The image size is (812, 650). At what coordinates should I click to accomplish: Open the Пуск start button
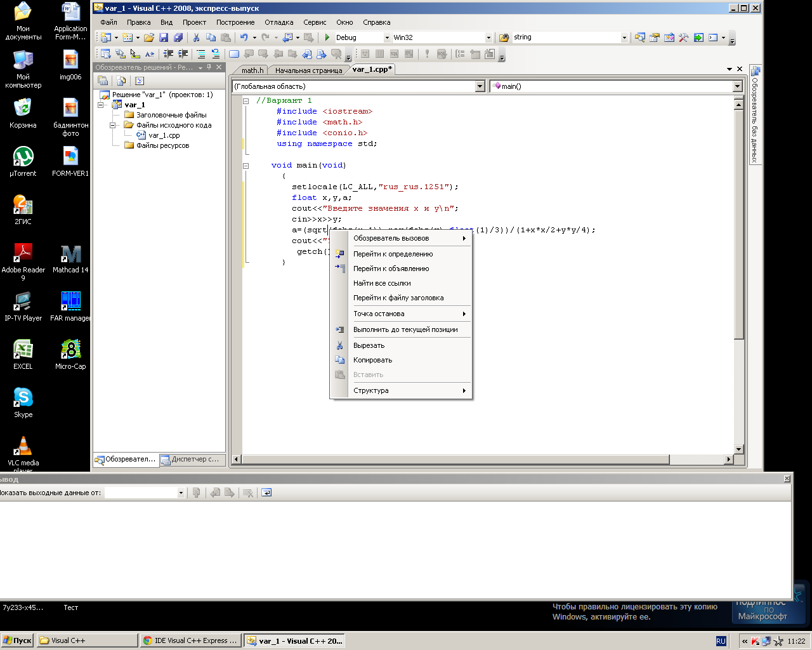18,640
